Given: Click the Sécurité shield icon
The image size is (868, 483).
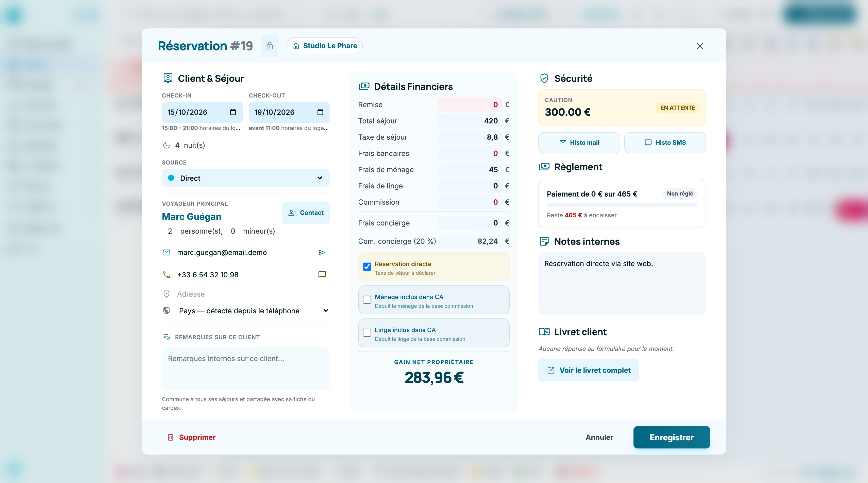Looking at the screenshot, I should pyautogui.click(x=544, y=78).
